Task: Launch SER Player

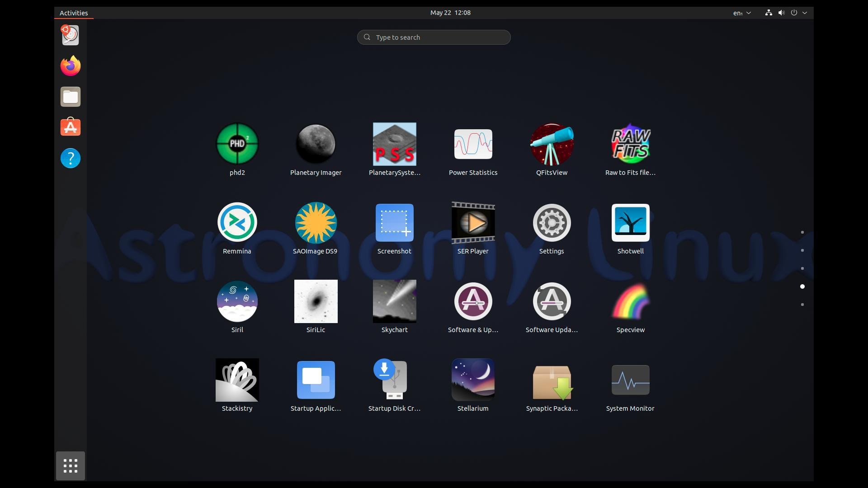Action: click(473, 223)
